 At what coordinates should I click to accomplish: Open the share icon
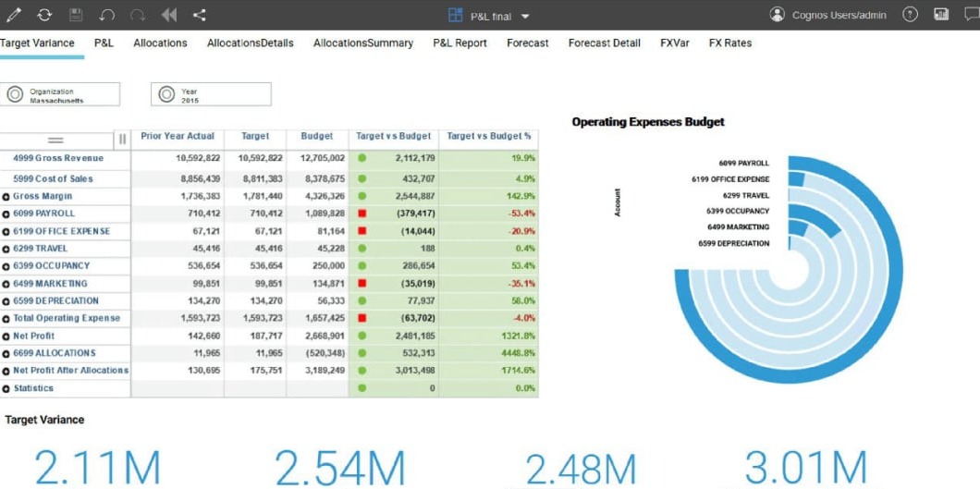[200, 15]
